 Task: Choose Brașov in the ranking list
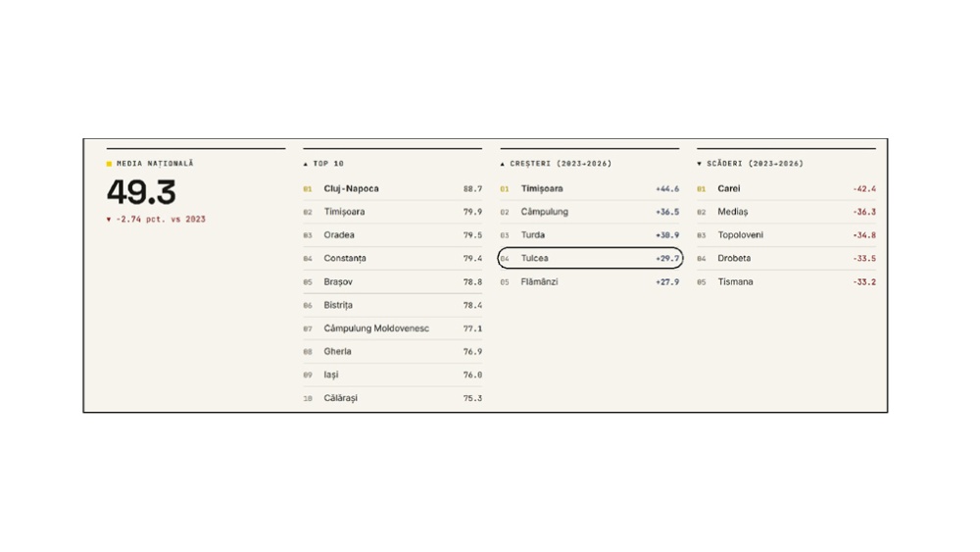point(393,282)
